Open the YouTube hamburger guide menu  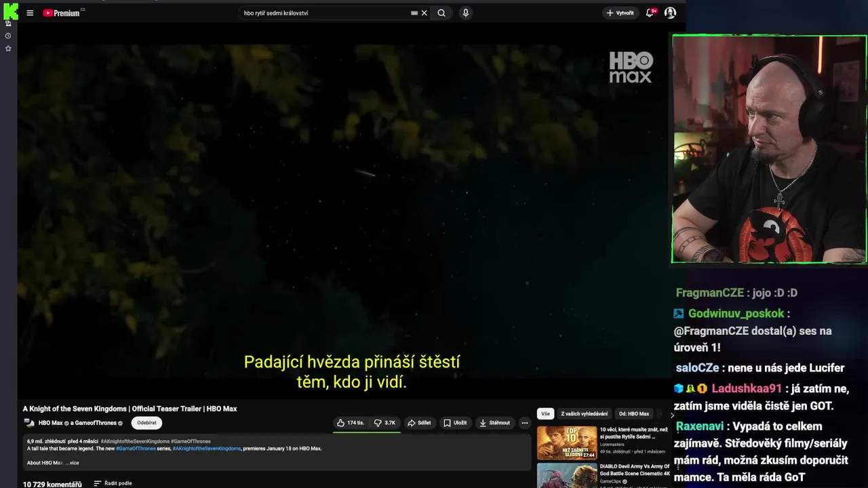click(x=30, y=13)
